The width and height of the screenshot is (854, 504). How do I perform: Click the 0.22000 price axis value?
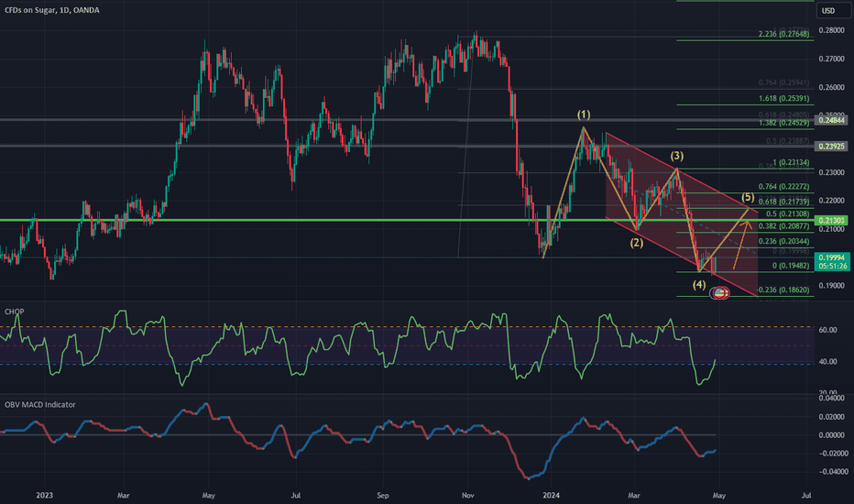click(832, 201)
